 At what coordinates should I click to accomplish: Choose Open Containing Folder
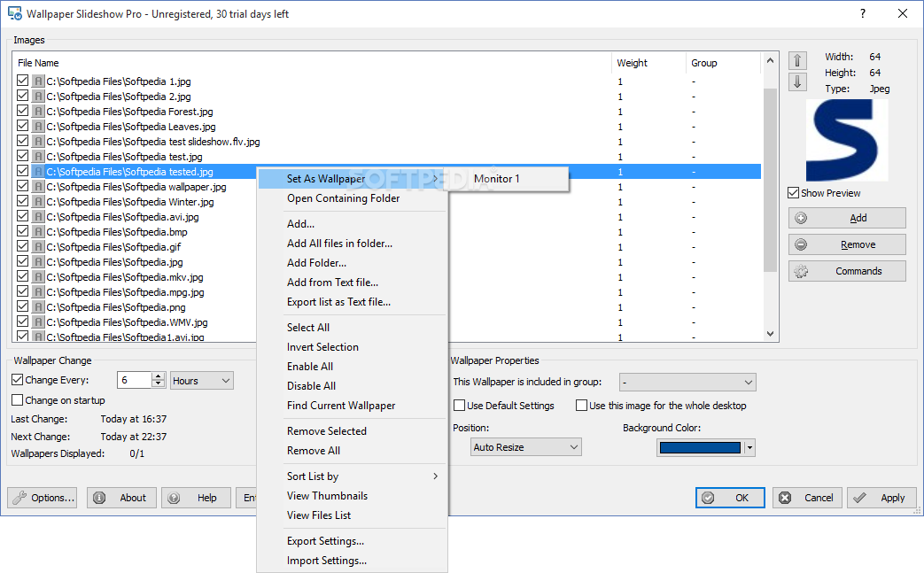coord(353,198)
